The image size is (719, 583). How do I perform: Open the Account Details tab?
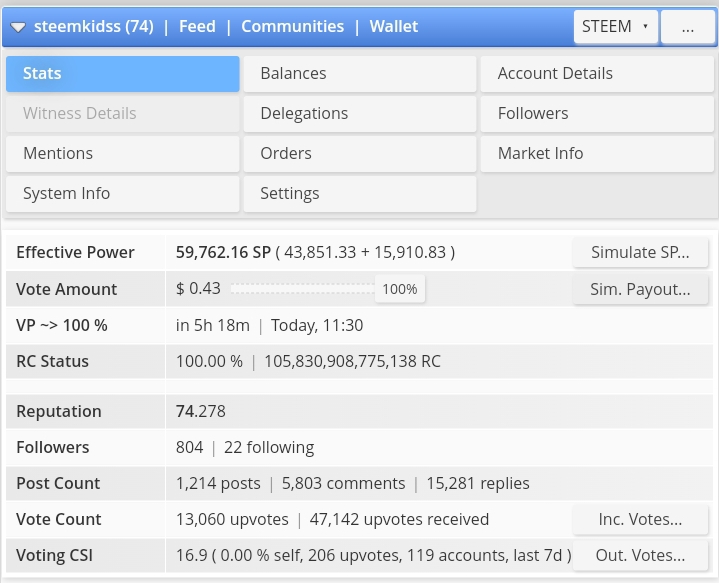click(597, 74)
